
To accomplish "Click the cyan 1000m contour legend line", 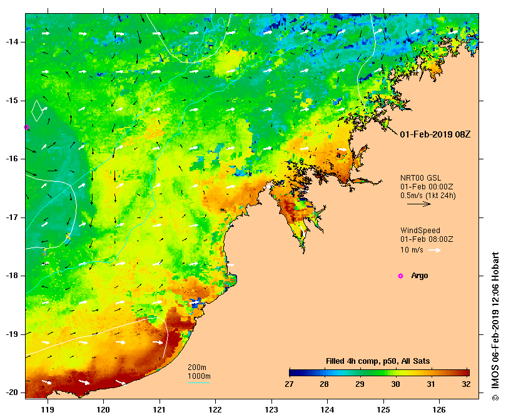I will [x=198, y=383].
